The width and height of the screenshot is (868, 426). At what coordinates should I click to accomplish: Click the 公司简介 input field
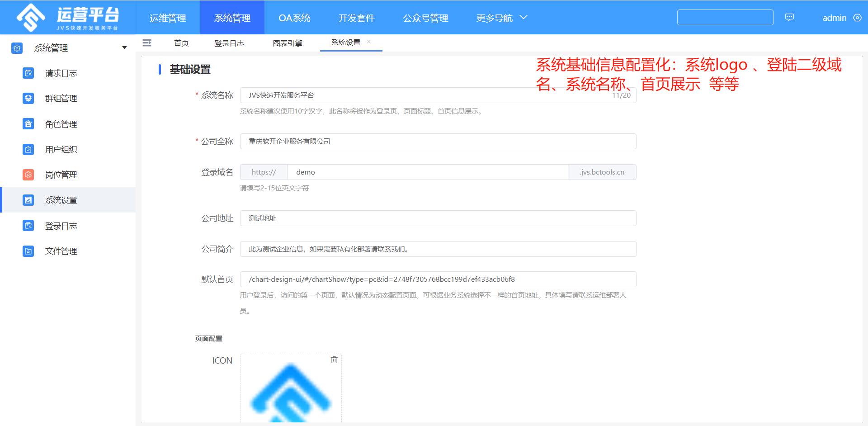pyautogui.click(x=438, y=249)
